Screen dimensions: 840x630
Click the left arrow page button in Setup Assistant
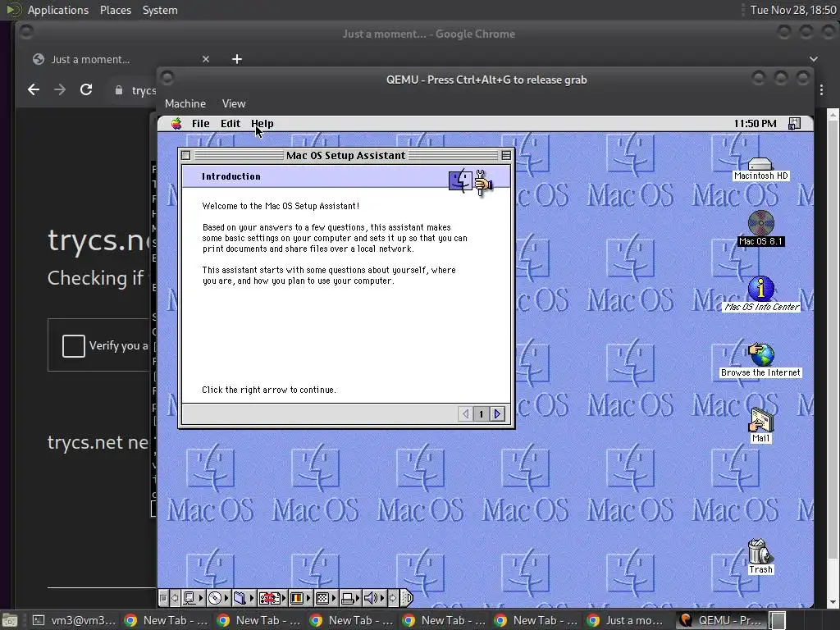point(466,413)
